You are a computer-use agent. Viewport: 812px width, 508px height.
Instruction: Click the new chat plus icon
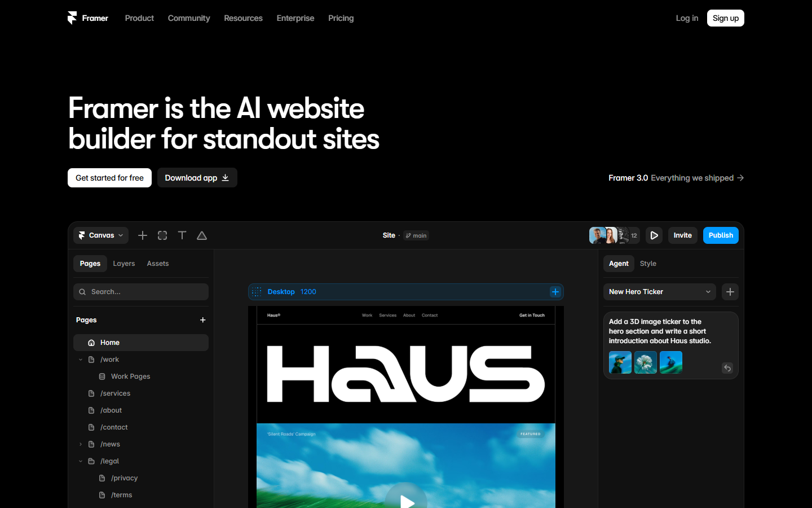(730, 292)
